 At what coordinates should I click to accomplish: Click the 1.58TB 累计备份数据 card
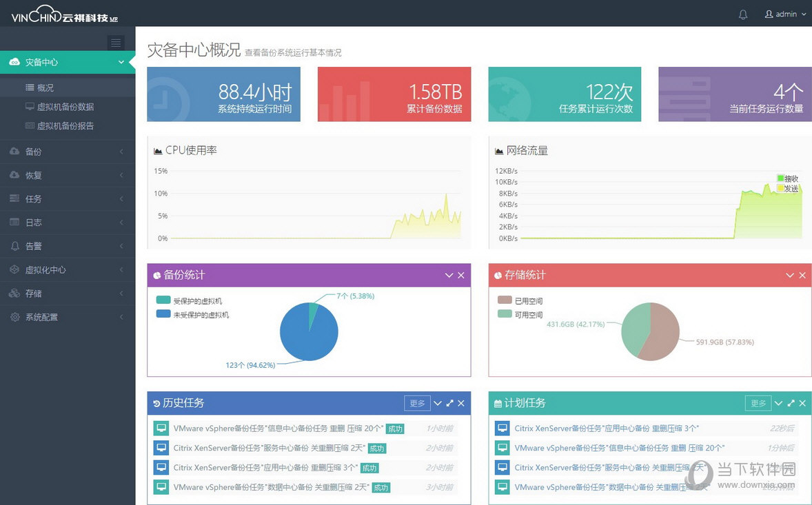(394, 94)
